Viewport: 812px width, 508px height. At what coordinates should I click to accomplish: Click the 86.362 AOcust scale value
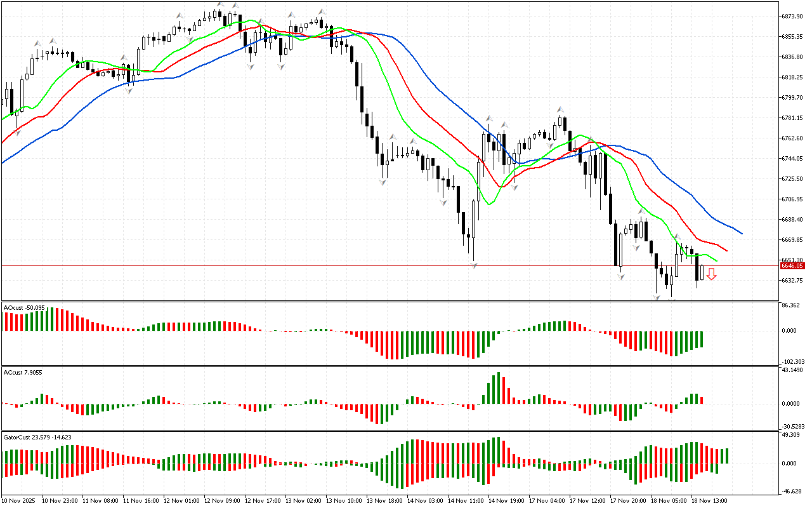click(790, 305)
